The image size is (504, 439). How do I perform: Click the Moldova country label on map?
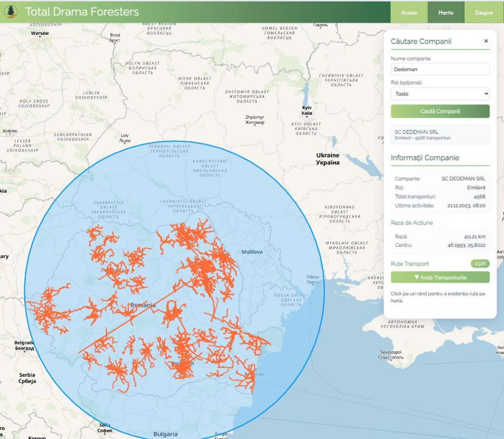tap(252, 252)
